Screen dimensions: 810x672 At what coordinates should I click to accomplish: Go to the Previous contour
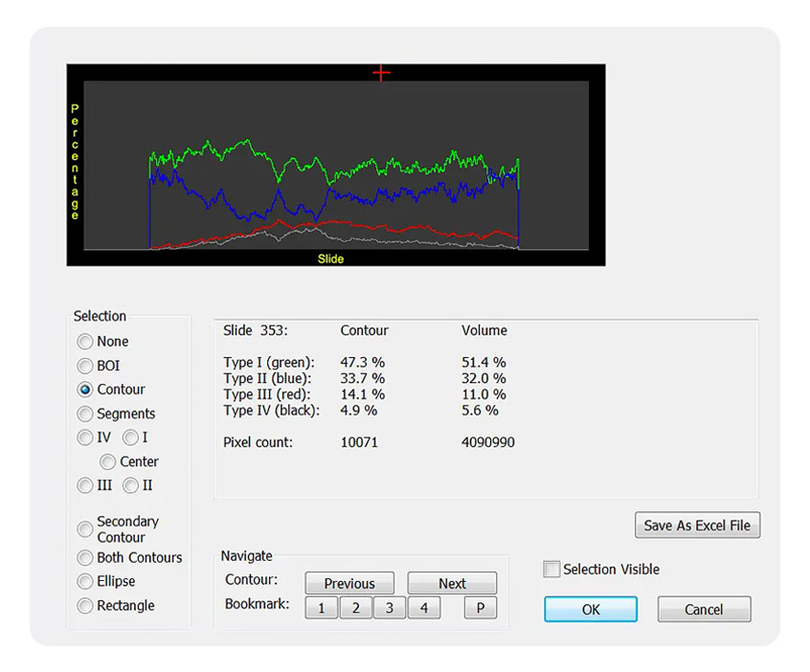point(349,583)
